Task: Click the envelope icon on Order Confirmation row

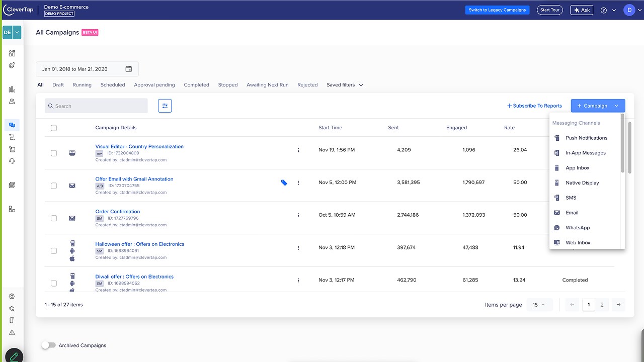Action: click(72, 218)
